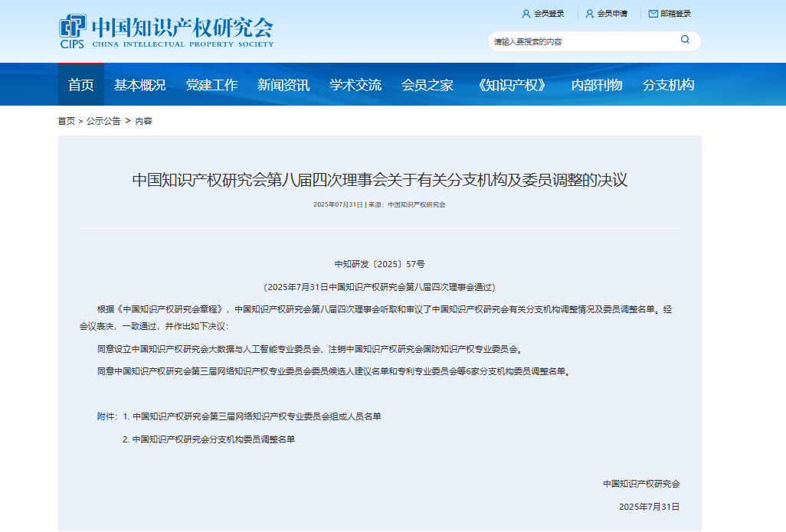Viewport: 786px width, 532px height.
Task: Open 会员申请 link
Action: 612,14
